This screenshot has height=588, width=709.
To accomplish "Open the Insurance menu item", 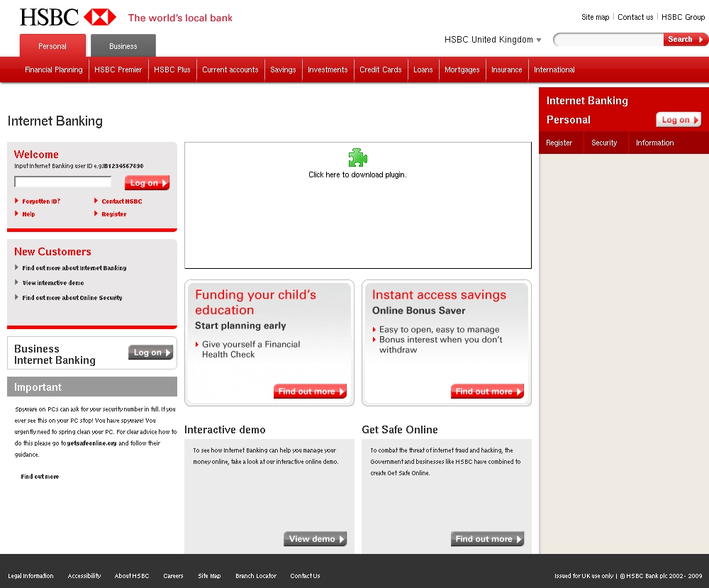I will (507, 70).
